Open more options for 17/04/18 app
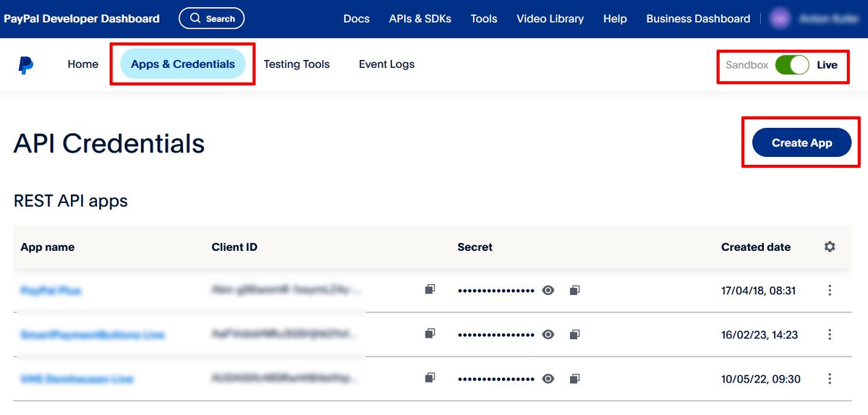Screen dimensions: 868x415 click(x=830, y=291)
